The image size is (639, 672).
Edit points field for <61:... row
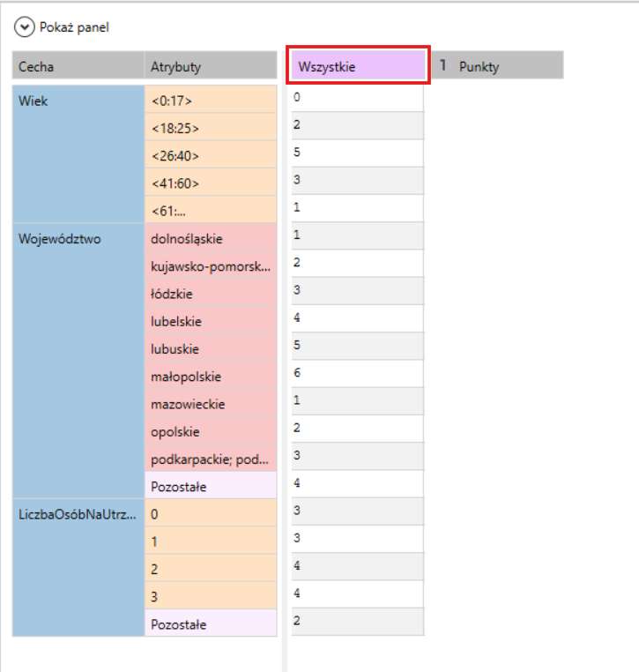coord(358,208)
